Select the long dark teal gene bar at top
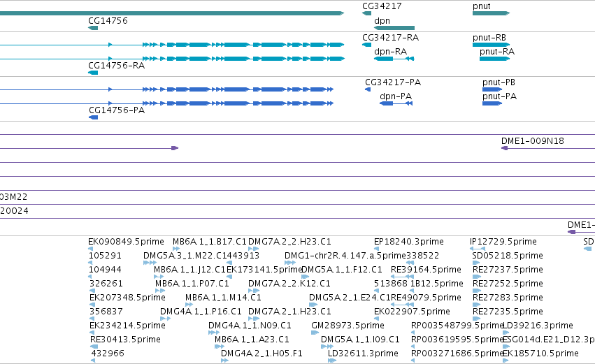The height and width of the screenshot is (364, 595). click(172, 13)
